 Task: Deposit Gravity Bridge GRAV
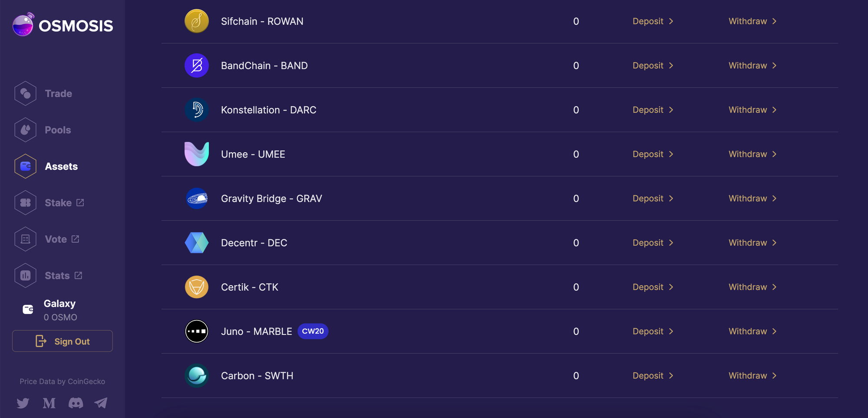pos(653,198)
